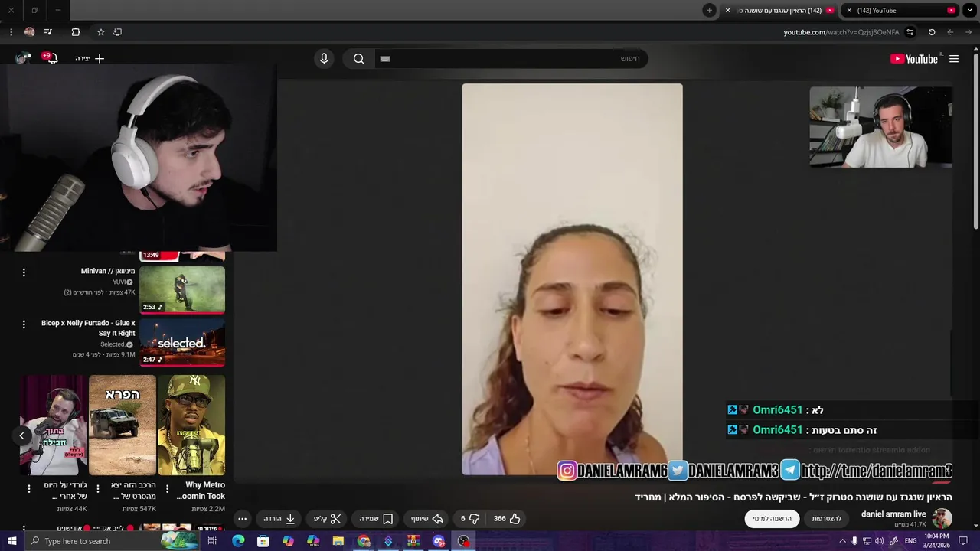Go to the YouTube home logo
980x551 pixels.
pyautogui.click(x=913, y=59)
